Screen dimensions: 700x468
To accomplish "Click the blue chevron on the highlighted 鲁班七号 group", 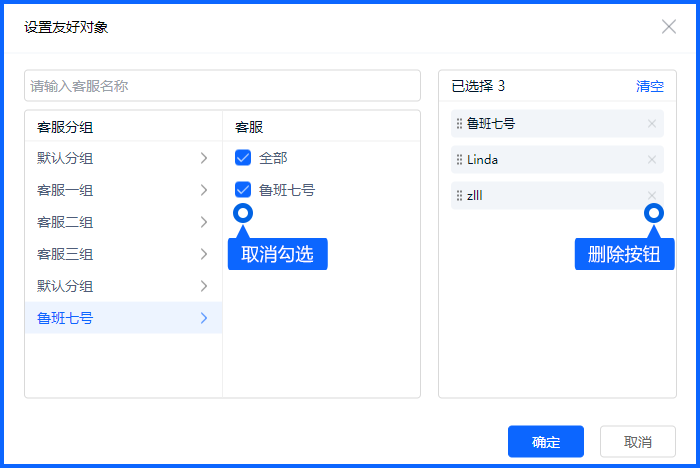I will (x=204, y=318).
